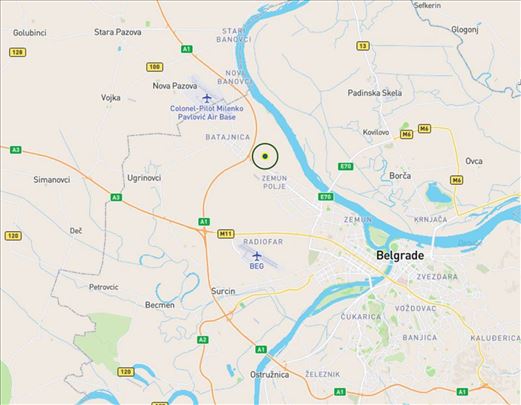The width and height of the screenshot is (521, 405).
Task: Click the route 13 road shield
Action: (363, 46)
